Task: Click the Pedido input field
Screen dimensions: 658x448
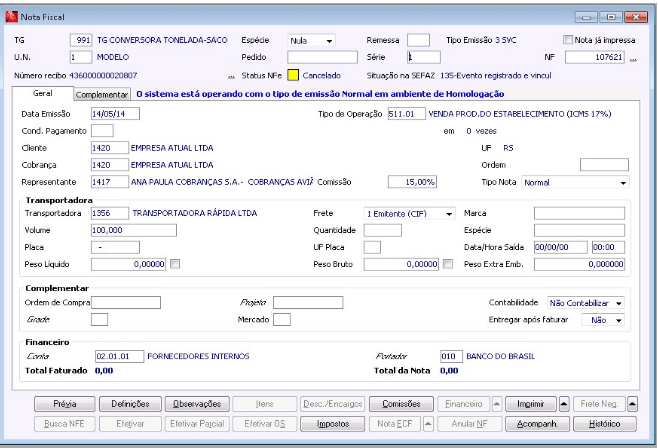Action: tap(322, 57)
